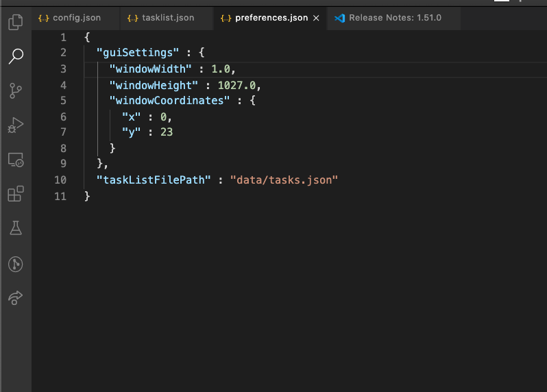Click the "taskListFilePath" key
This screenshot has height=392, width=547.
(154, 180)
